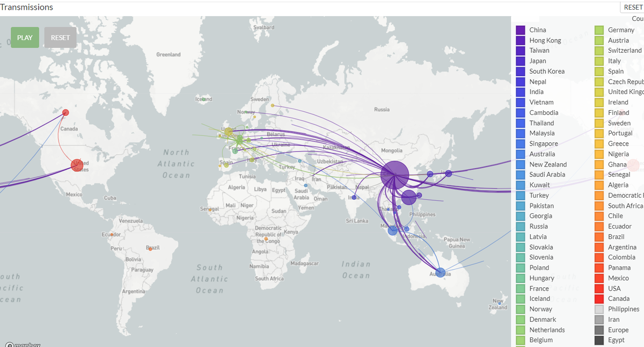The width and height of the screenshot is (644, 347).
Task: Click the gray RESET button on map
Action: 60,38
